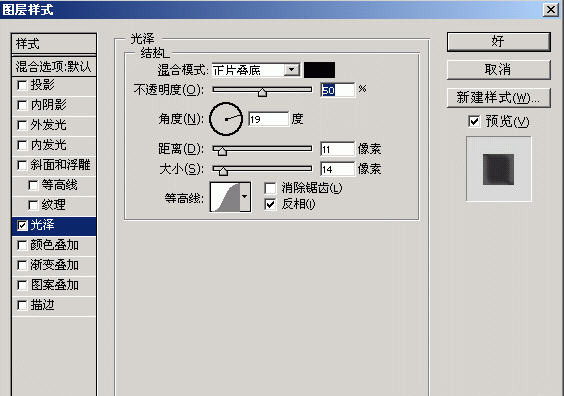Check the 纹理 texture sub-option
This screenshot has width=564, height=396.
33,205
